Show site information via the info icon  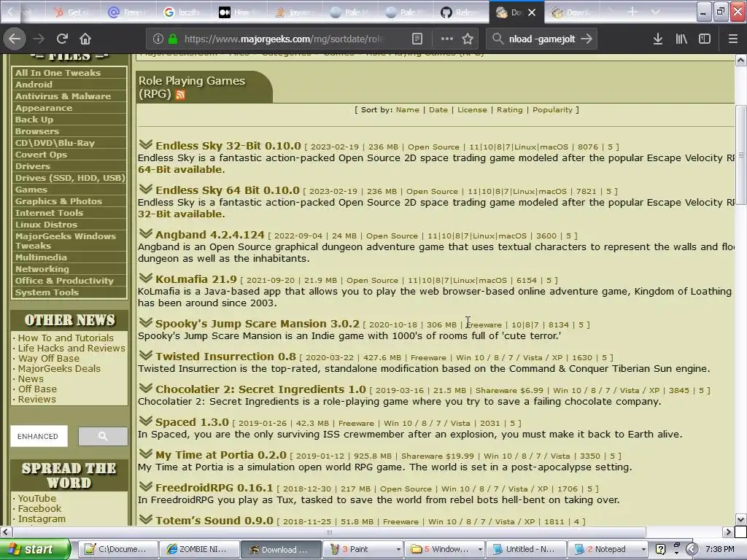[158, 39]
